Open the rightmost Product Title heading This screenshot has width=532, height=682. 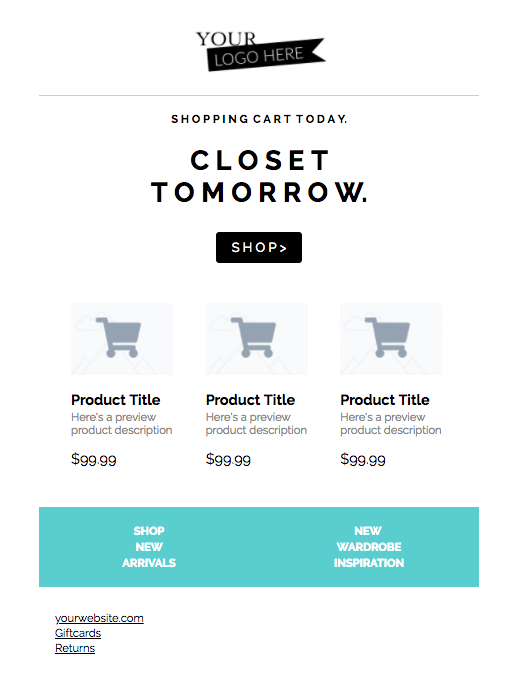[385, 400]
